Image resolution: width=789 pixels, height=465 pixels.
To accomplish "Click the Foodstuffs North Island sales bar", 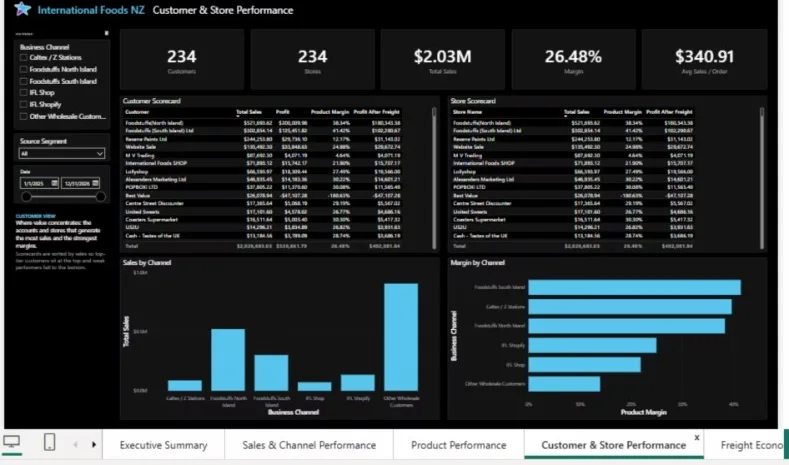I will click(x=228, y=360).
